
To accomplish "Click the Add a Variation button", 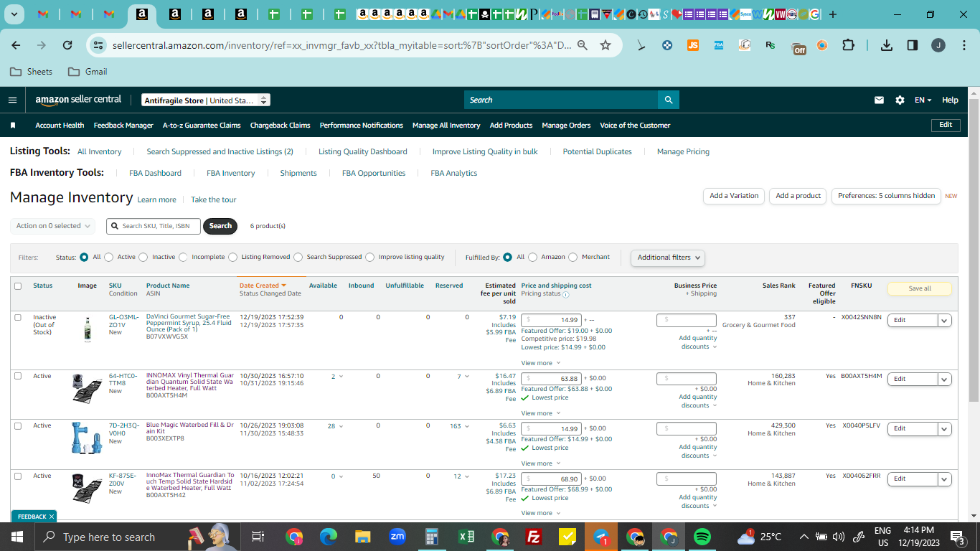I will tap(734, 196).
